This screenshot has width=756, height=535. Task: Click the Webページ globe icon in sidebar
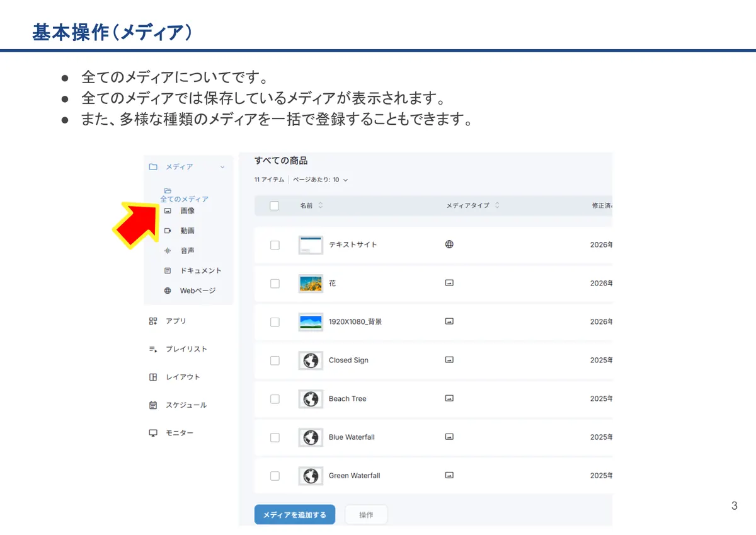click(x=168, y=291)
